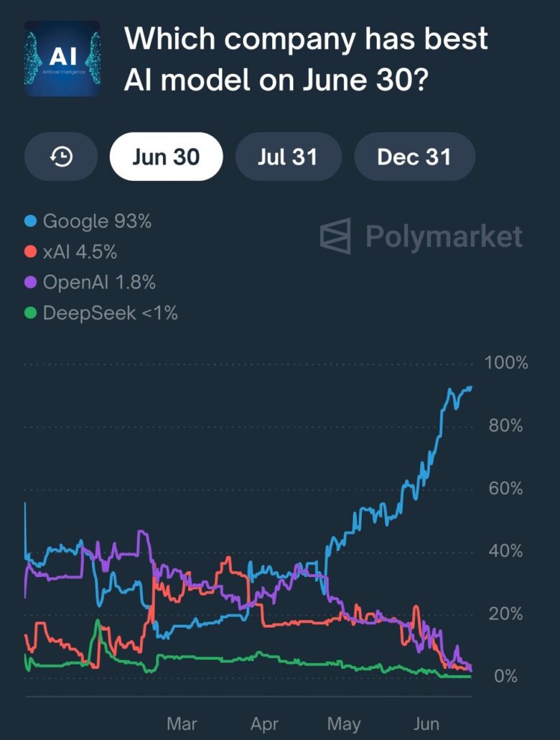Switch to the Dec 31 tab
This screenshot has width=560, height=740.
414,157
